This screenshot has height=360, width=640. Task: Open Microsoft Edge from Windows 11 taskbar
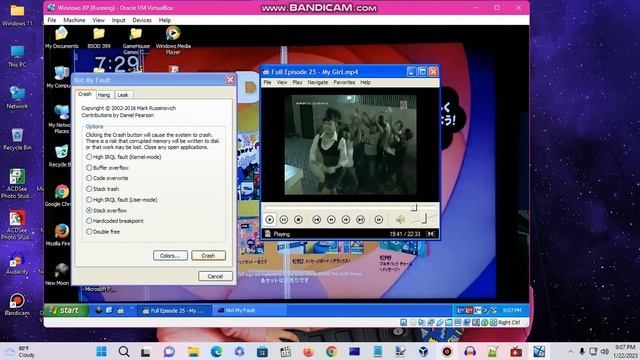tap(216, 351)
